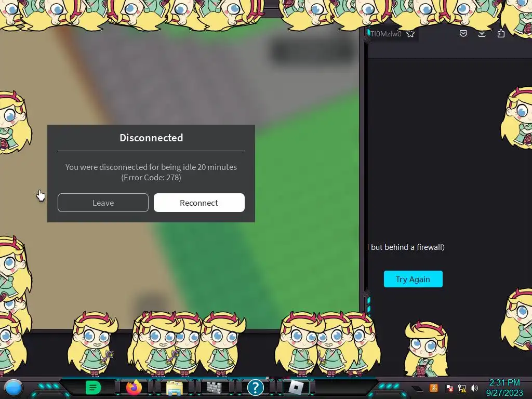Open the Firefox downloads panel icon
The height and width of the screenshot is (399, 532).
click(x=482, y=33)
